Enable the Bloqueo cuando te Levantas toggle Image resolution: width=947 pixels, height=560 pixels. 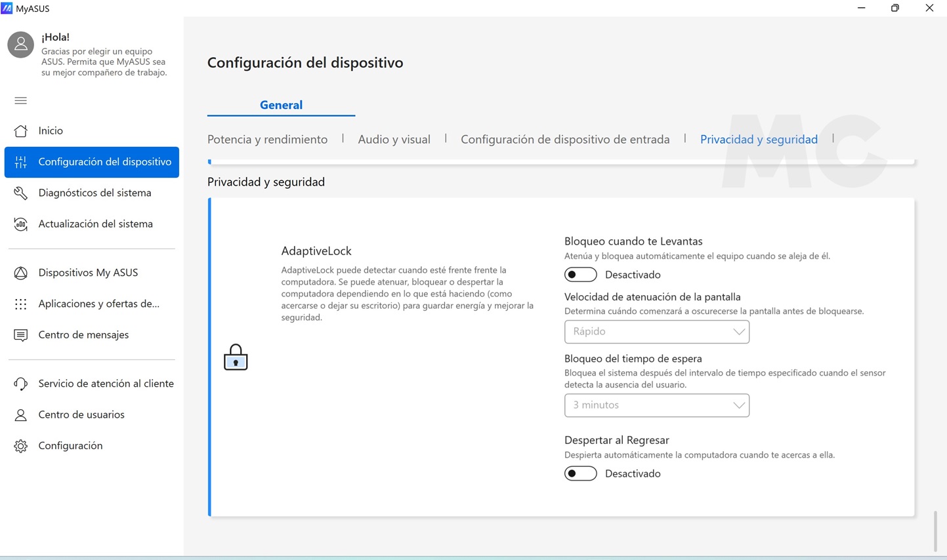coord(580,275)
